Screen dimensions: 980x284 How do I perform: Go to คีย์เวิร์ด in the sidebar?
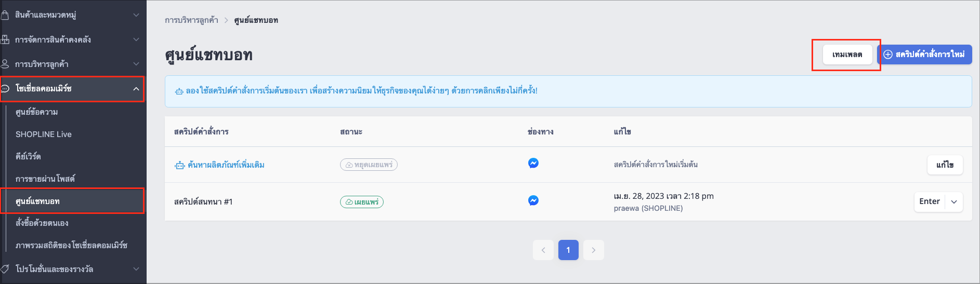[28, 156]
